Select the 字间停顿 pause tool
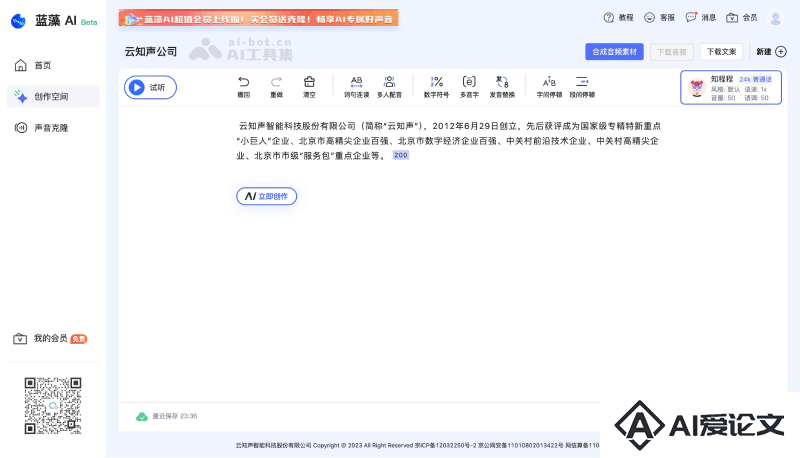 click(549, 86)
